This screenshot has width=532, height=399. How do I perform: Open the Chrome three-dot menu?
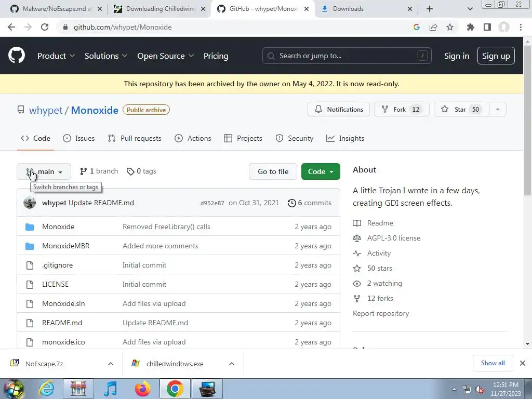[521, 27]
